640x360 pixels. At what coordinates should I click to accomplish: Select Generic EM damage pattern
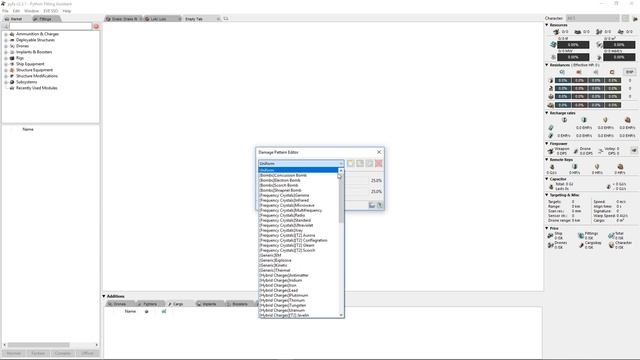point(299,255)
